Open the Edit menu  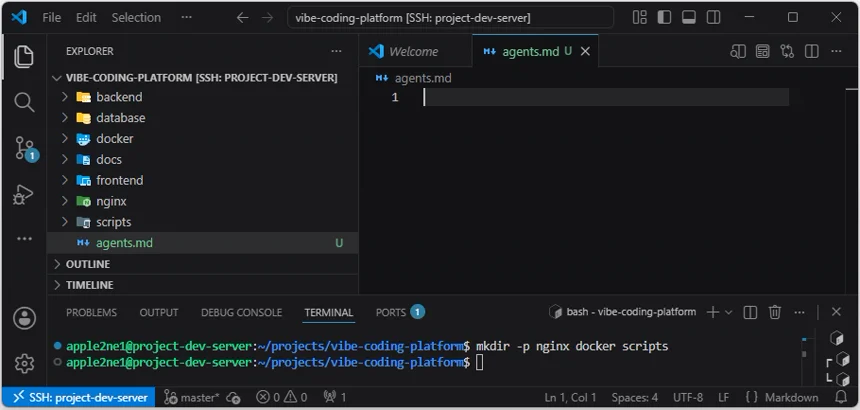pos(86,18)
